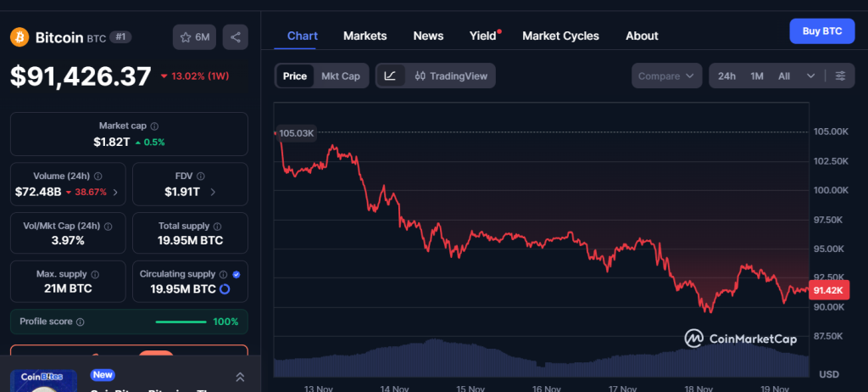Open Volume (24h) details arrow
The width and height of the screenshot is (868, 392).
tap(115, 193)
